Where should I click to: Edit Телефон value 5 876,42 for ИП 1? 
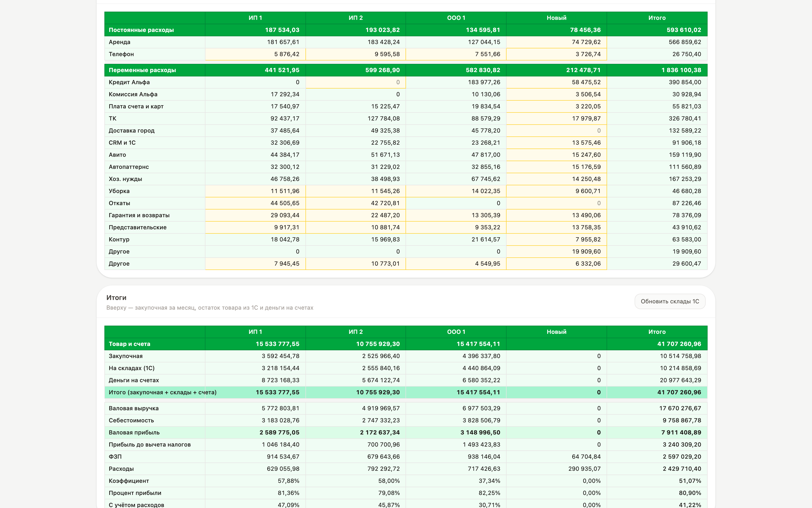point(255,54)
